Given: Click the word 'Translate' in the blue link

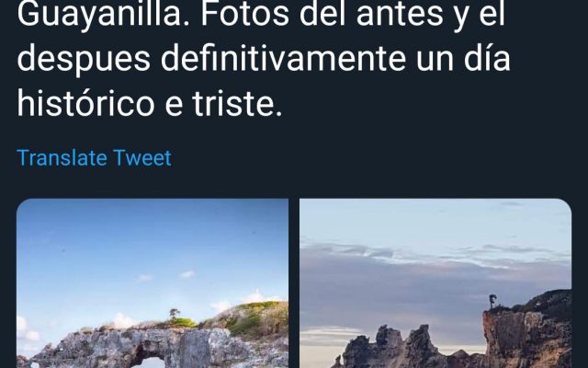Looking at the screenshot, I should (x=62, y=157).
